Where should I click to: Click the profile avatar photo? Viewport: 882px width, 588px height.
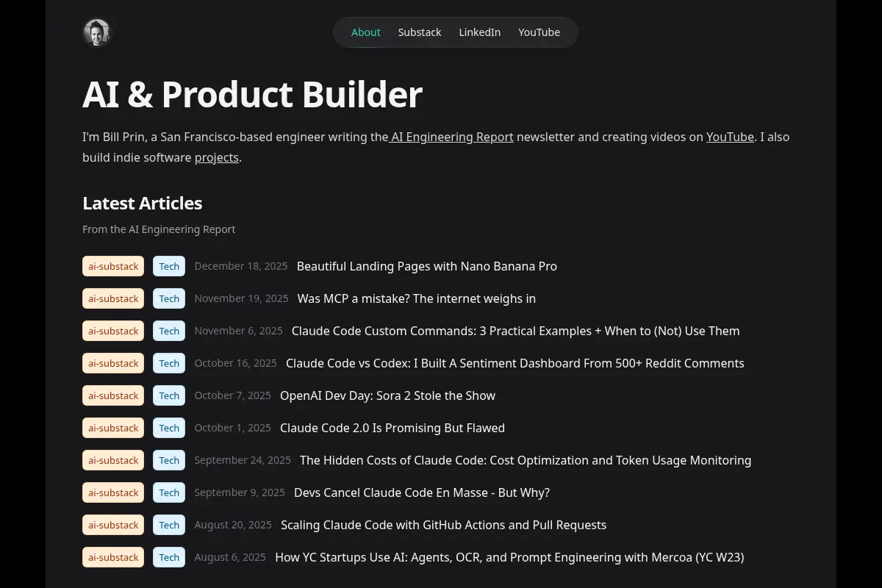pos(96,32)
